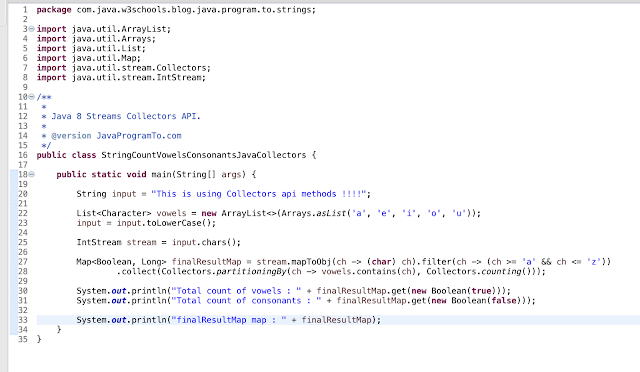Click the "finalResultMap map : " string on line 33

tap(229, 320)
